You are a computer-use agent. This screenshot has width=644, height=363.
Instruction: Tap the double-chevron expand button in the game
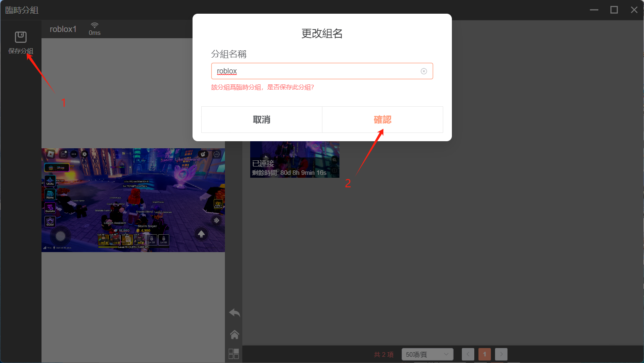(216, 221)
